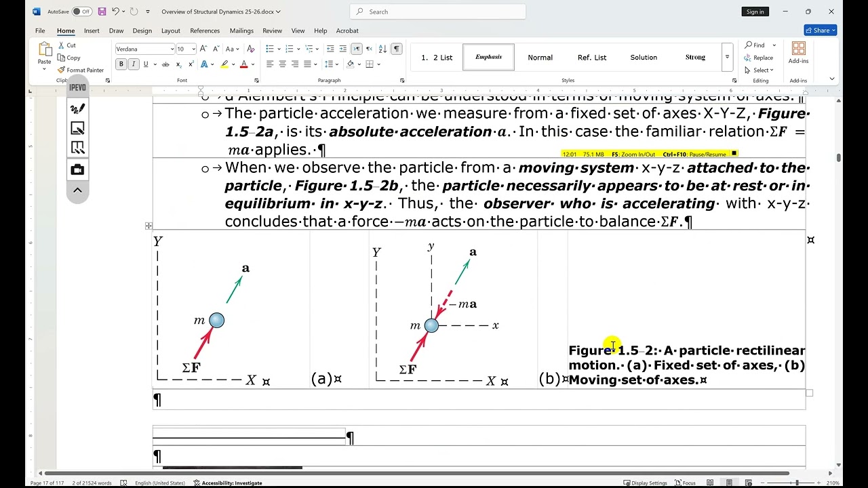Viewport: 868px width, 488px height.
Task: Click the Undo arrow icon
Action: (x=115, y=12)
